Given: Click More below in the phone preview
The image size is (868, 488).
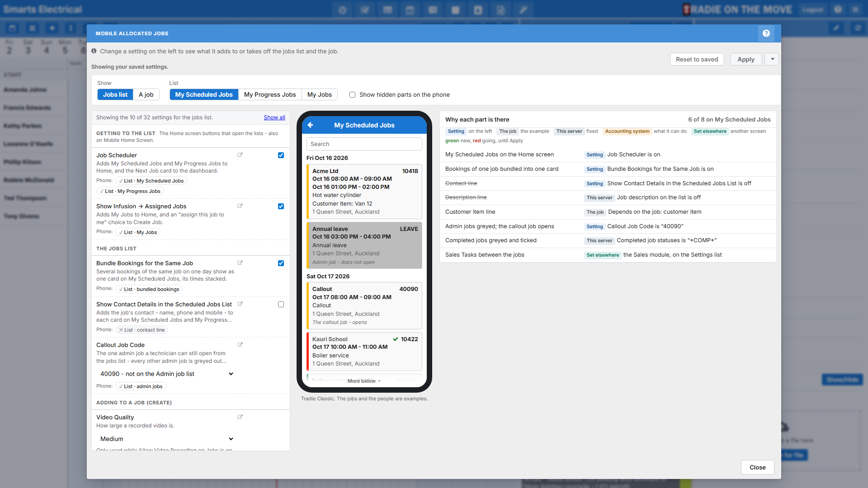Looking at the screenshot, I should (364, 381).
